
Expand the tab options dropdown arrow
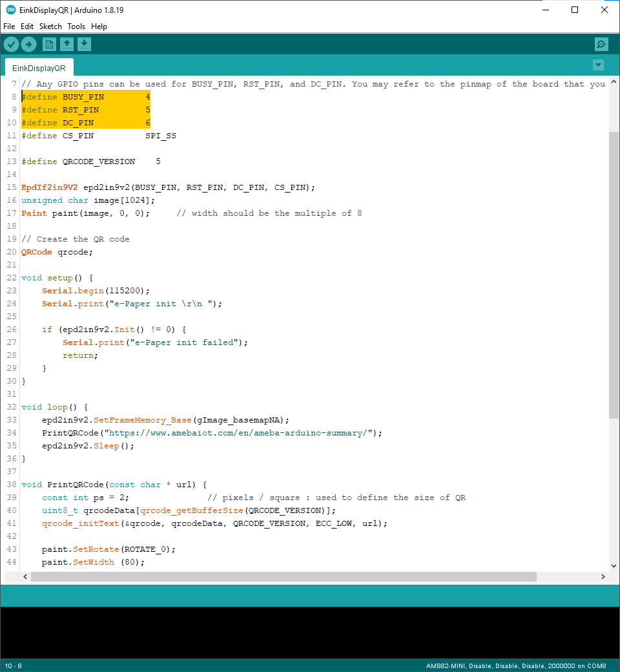tap(598, 65)
